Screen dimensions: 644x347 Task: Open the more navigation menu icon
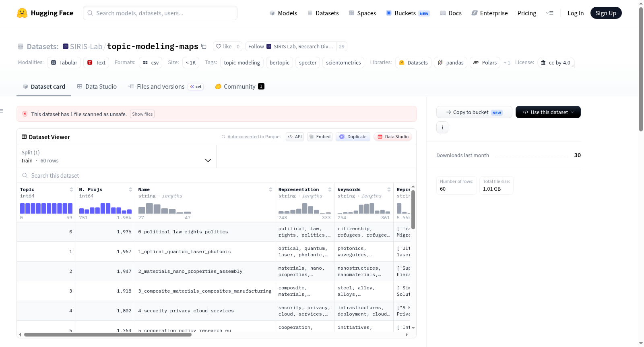(549, 13)
